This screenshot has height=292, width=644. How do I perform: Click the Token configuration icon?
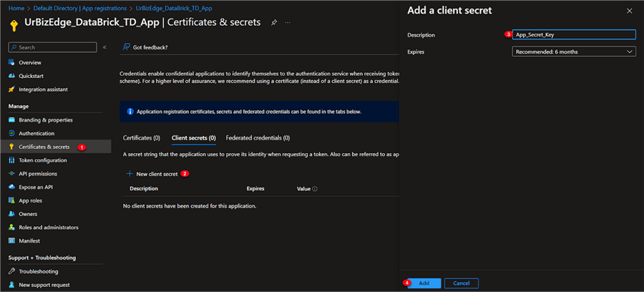coord(11,160)
